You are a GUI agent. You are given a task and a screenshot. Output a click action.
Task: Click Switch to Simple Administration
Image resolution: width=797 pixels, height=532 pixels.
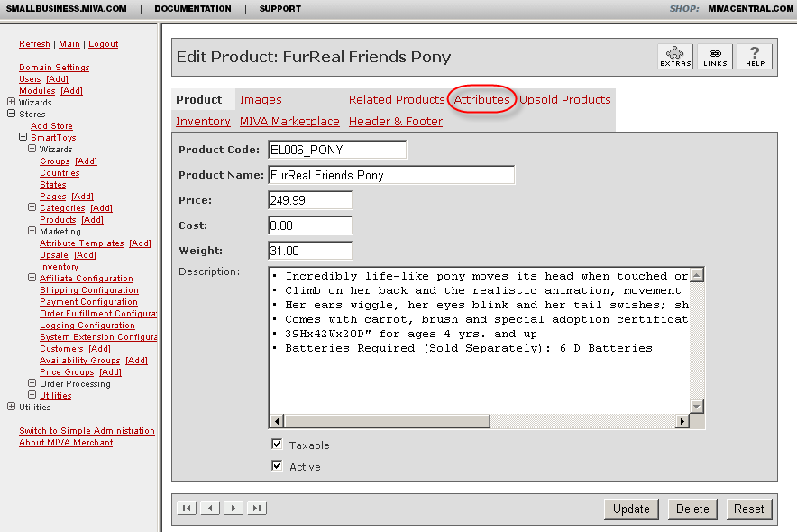[x=87, y=431]
